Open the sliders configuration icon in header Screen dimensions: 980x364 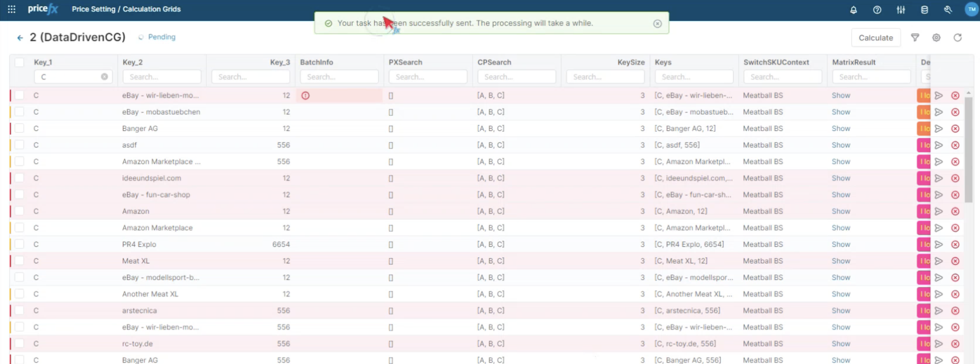pos(901,10)
